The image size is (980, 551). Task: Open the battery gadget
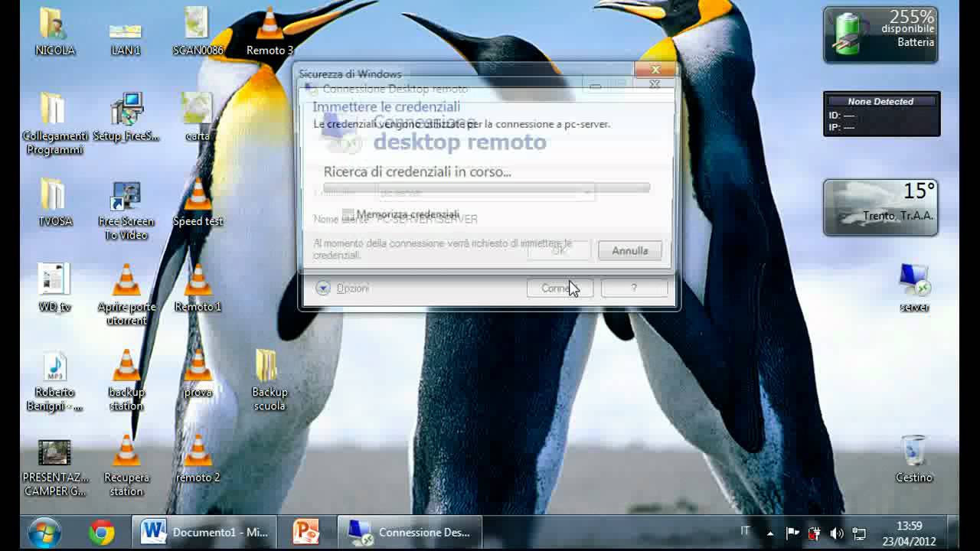click(880, 35)
